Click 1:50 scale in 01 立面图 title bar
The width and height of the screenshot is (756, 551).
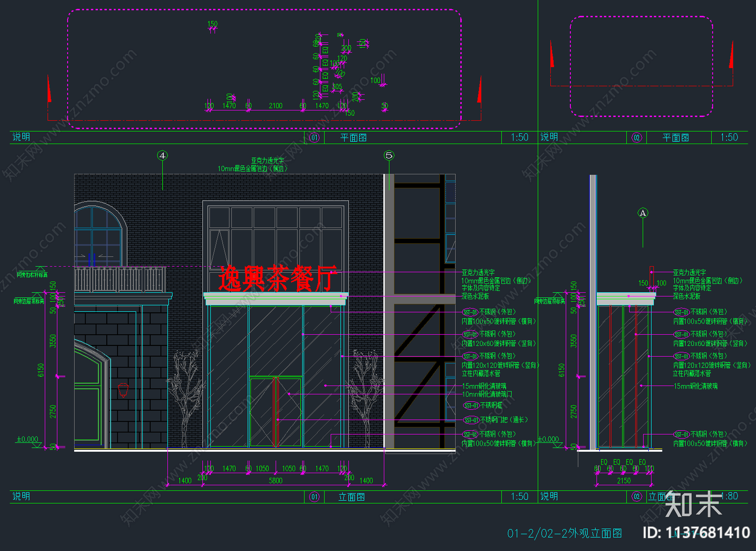[x=520, y=497]
